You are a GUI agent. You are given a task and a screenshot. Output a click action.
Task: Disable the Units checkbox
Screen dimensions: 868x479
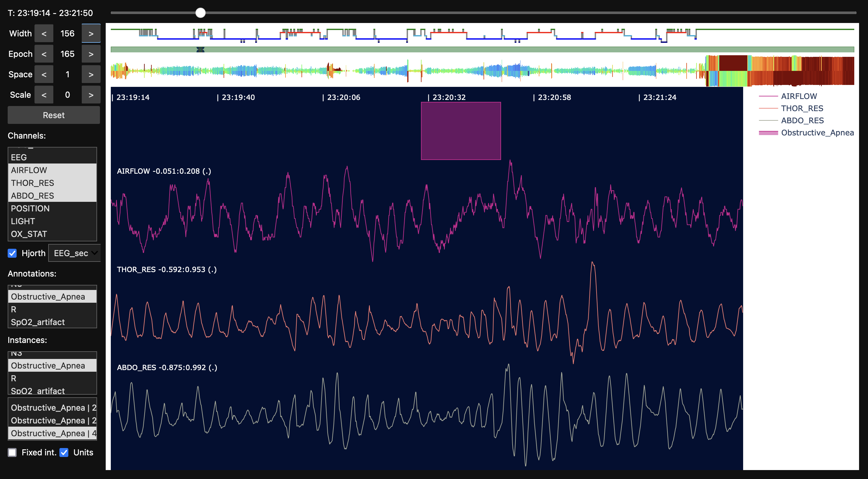click(64, 452)
